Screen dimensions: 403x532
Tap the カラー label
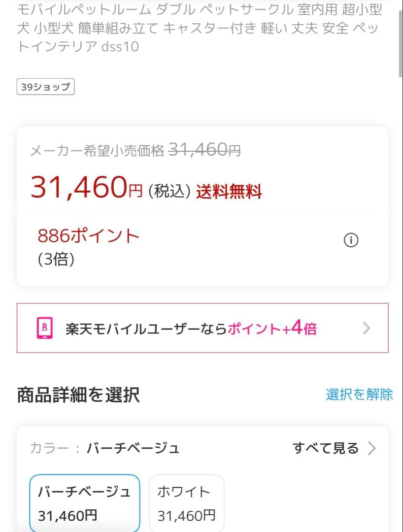(49, 448)
